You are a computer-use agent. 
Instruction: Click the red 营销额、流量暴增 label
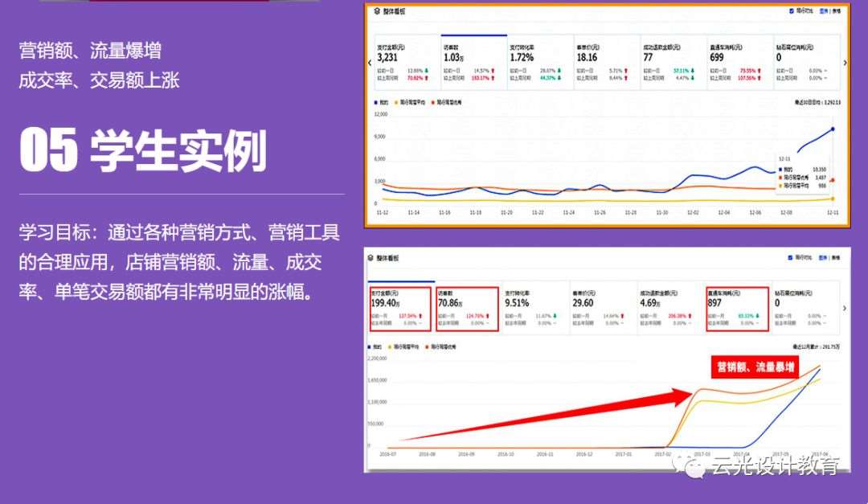pos(755,367)
